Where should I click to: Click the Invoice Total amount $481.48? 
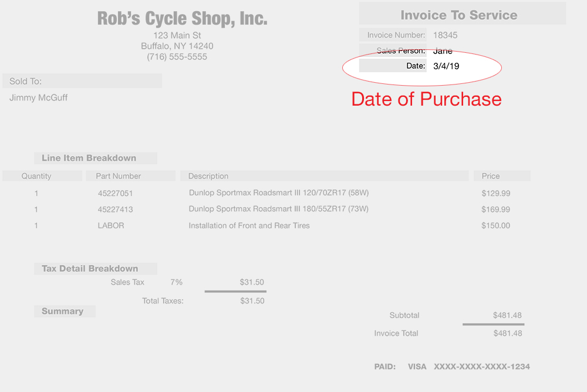(x=507, y=333)
